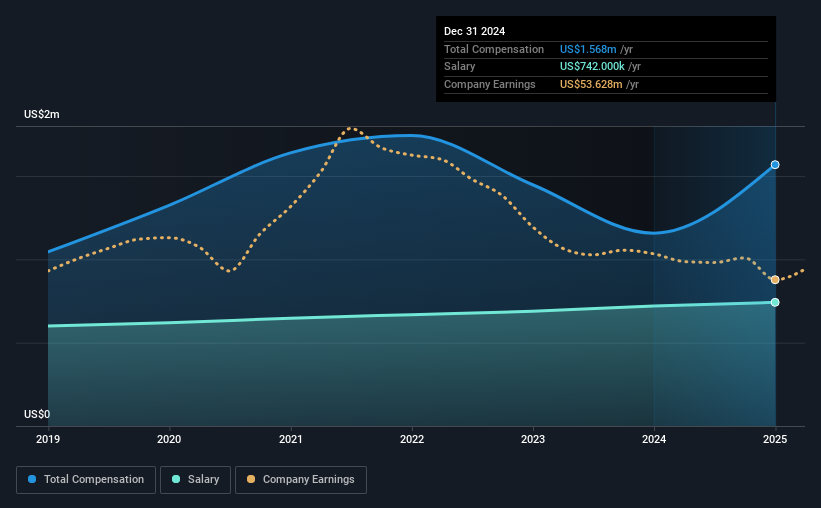Click the Total Compensation tooltip row label
The height and width of the screenshot is (508, 821).
click(494, 49)
